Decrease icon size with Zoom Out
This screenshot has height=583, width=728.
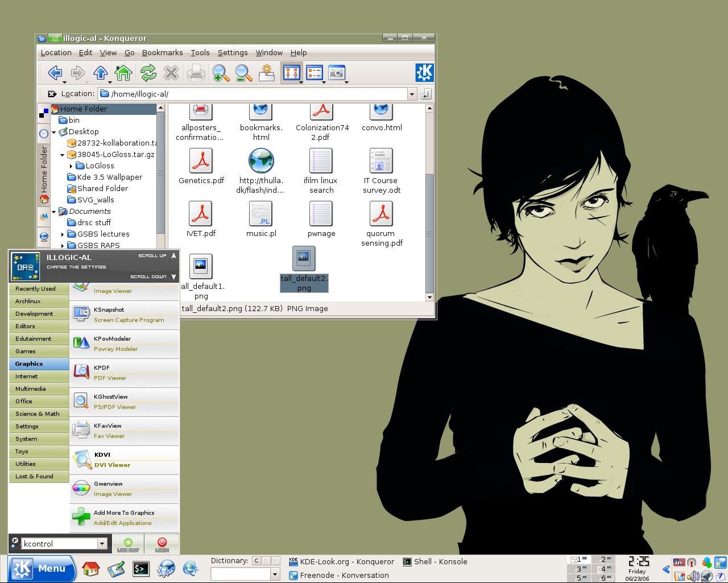coord(243,73)
